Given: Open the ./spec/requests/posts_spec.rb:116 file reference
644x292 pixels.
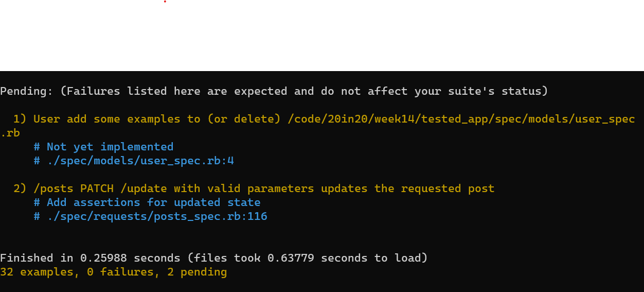Looking at the screenshot, I should coord(150,216).
